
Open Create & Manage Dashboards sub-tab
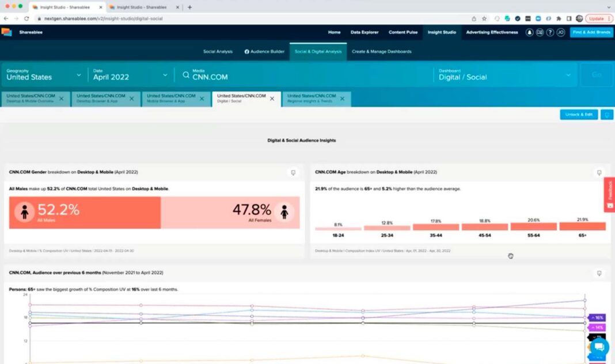tap(382, 51)
